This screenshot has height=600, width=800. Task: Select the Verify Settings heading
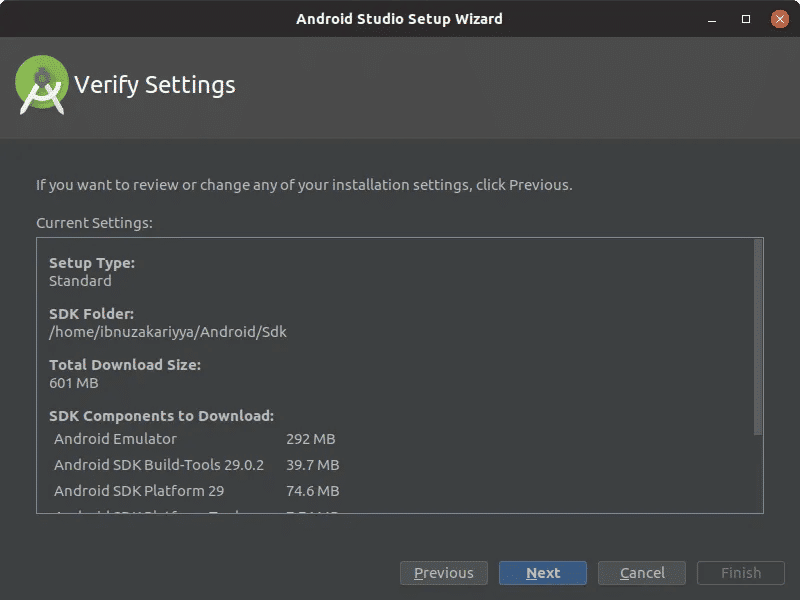(155, 85)
